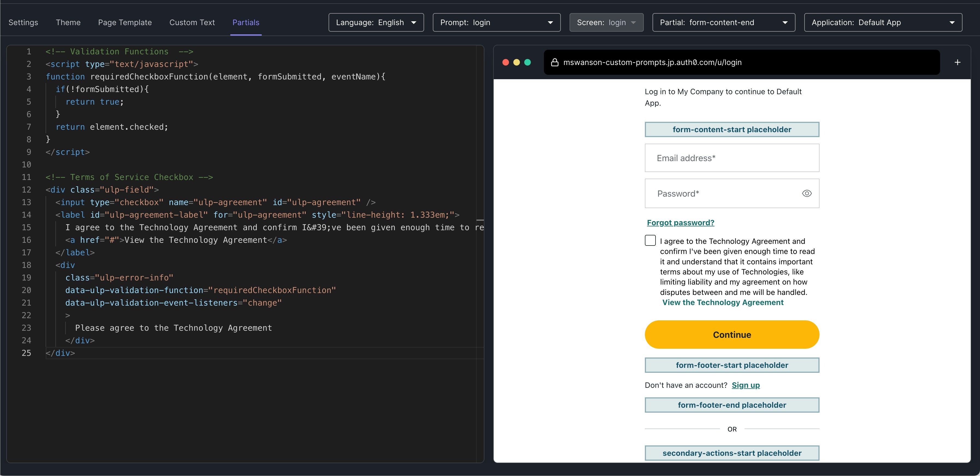The height and width of the screenshot is (476, 980).
Task: Open the Partial form-content-end dropdown
Action: [x=723, y=22]
